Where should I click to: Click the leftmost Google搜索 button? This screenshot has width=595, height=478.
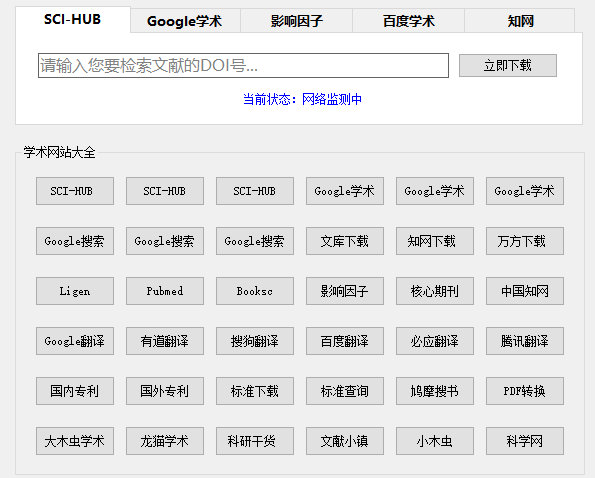[75, 241]
